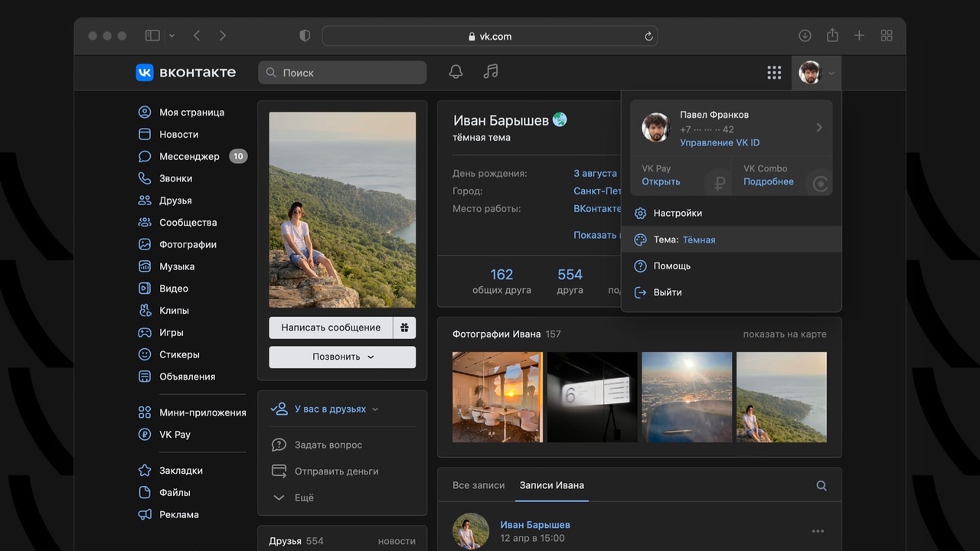Open Messenger in the left sidebar

[188, 156]
